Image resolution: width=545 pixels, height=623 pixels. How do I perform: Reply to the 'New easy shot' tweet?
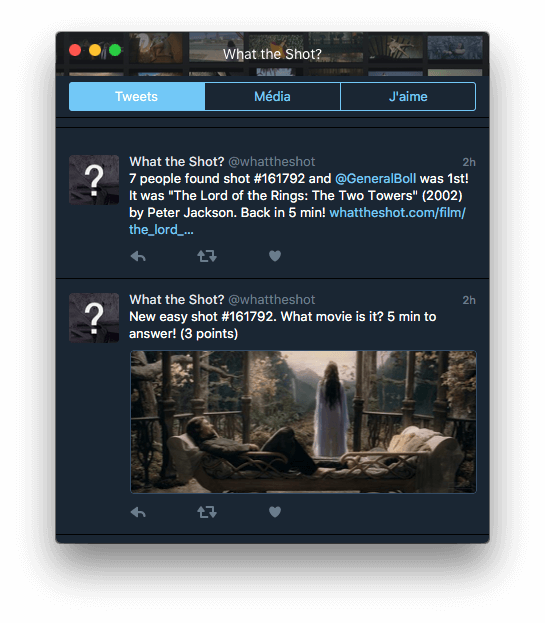point(138,512)
